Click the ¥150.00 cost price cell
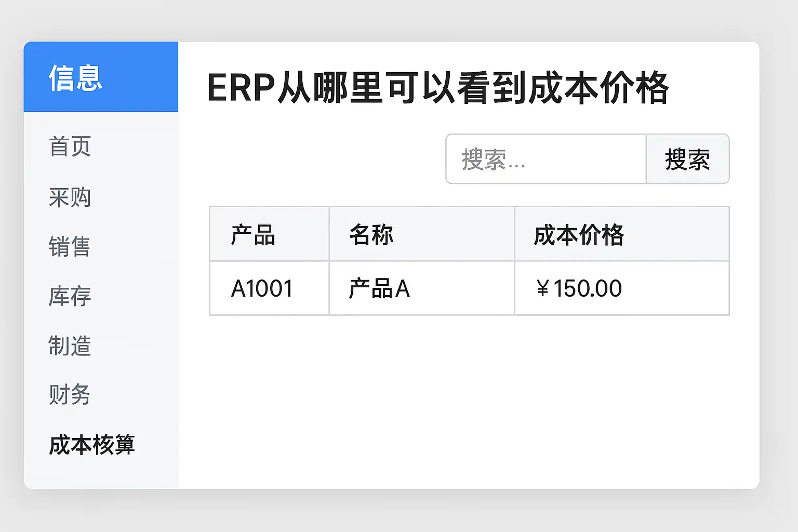Image resolution: width=798 pixels, height=532 pixels. coord(579,288)
